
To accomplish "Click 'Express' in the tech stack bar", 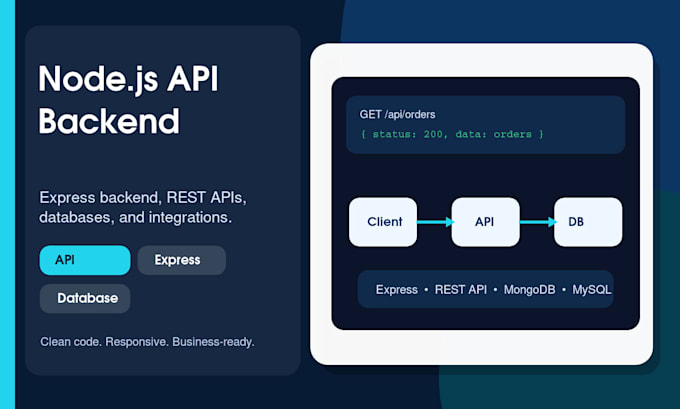I will point(396,290).
